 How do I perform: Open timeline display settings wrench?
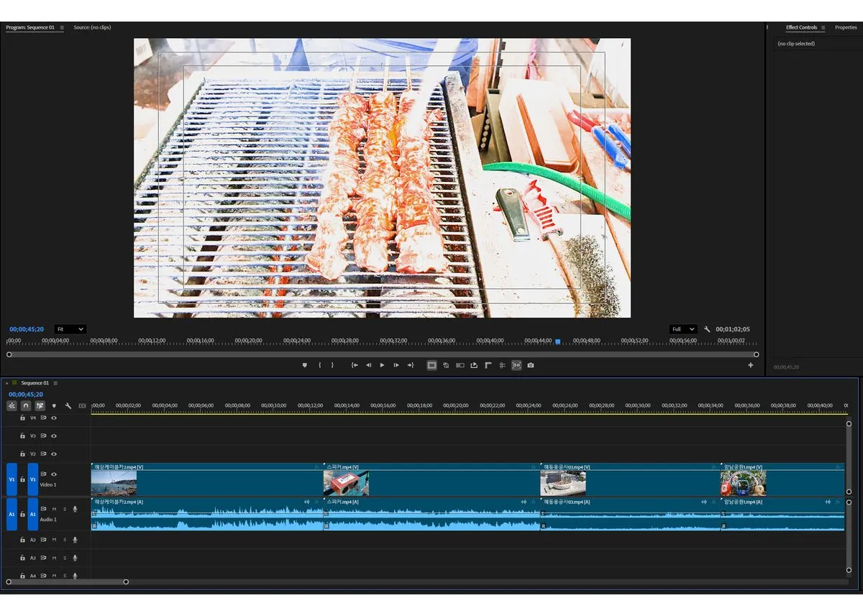pos(68,405)
